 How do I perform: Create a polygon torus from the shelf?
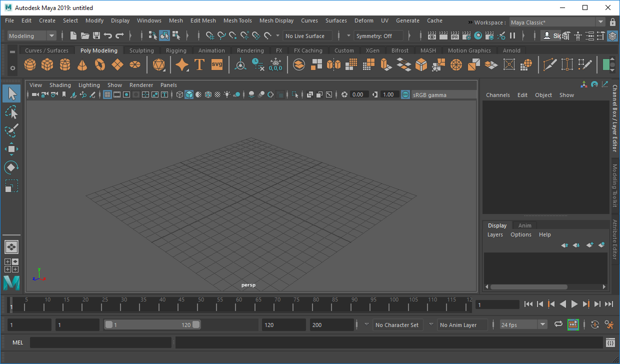pos(100,65)
